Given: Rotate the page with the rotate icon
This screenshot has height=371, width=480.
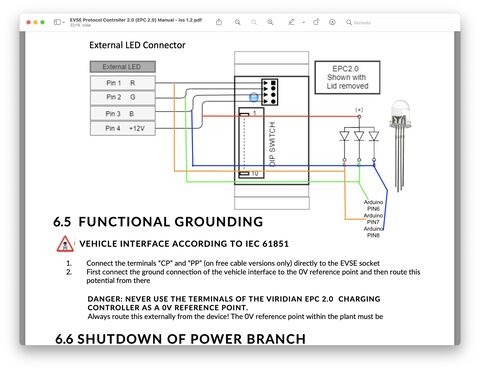Looking at the screenshot, I should click(316, 22).
